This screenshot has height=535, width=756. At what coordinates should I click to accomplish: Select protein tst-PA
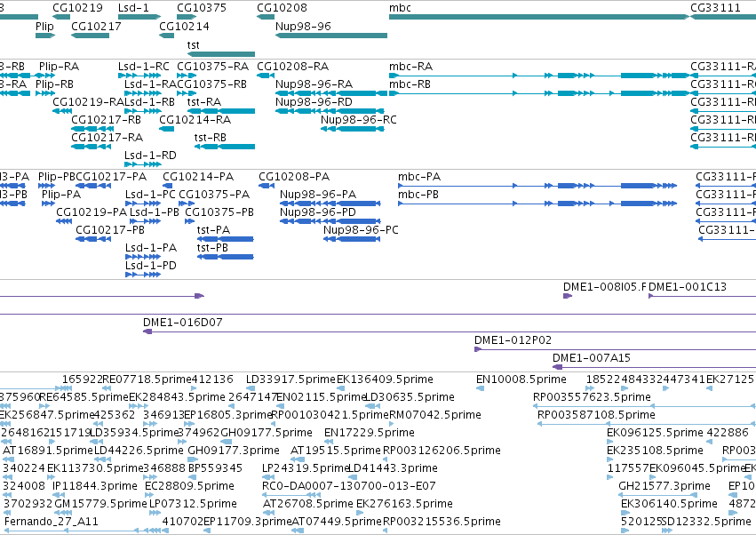(225, 239)
